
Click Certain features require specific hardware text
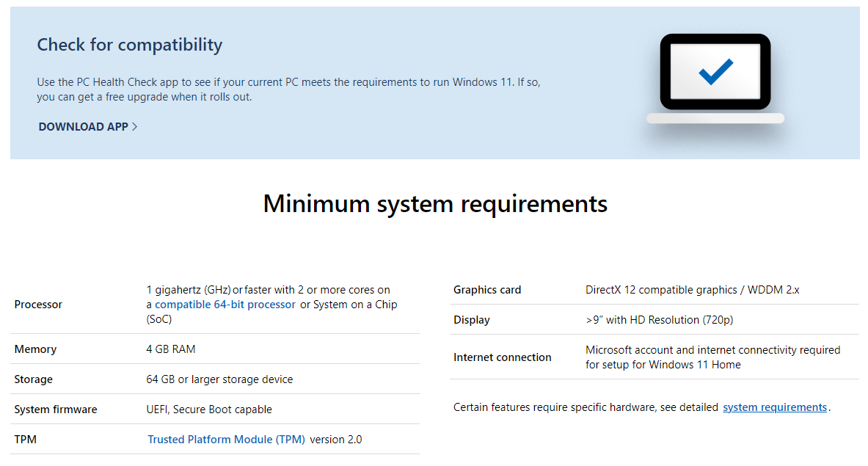[586, 407]
